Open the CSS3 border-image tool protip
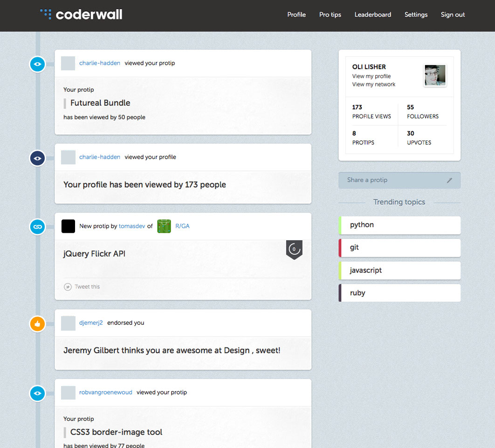495x448 pixels. pyautogui.click(x=116, y=432)
